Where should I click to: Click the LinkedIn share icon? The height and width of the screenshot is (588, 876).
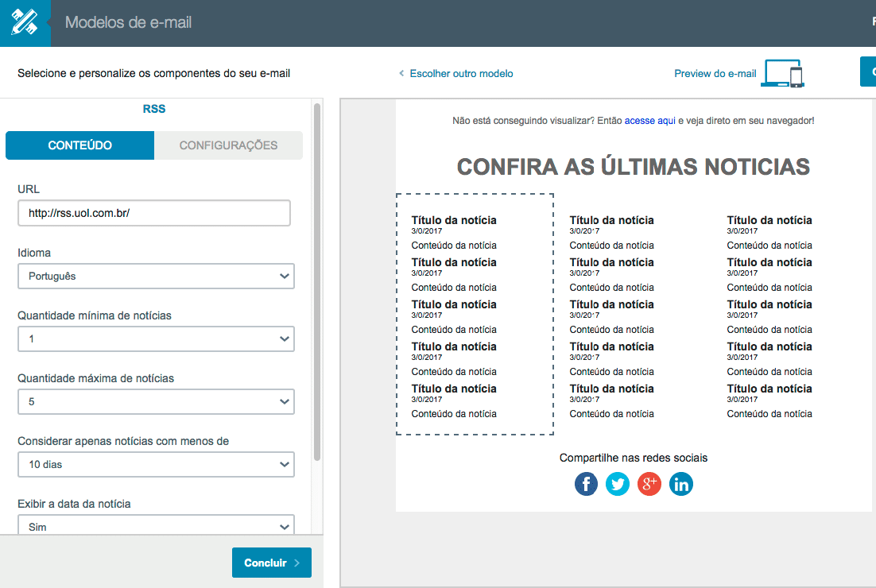681,484
